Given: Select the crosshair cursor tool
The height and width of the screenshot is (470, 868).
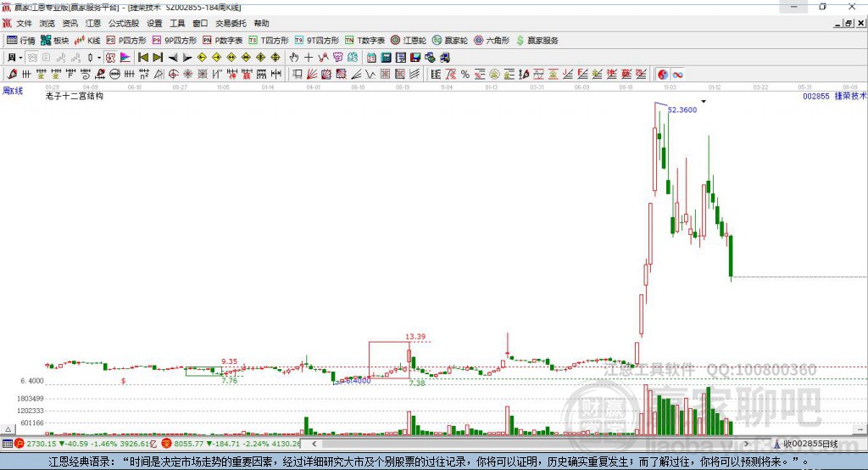Looking at the screenshot, I should tap(309, 58).
